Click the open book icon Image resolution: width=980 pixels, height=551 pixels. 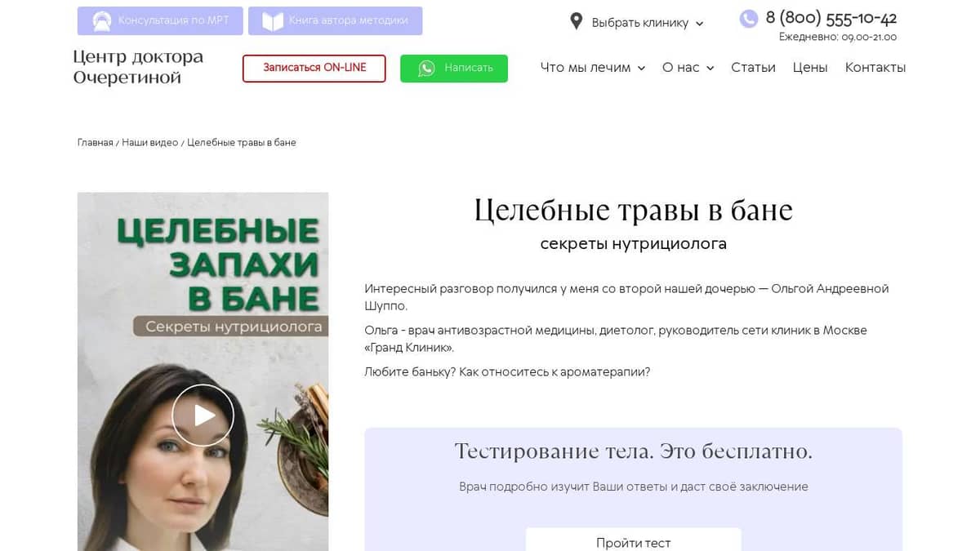272,21
